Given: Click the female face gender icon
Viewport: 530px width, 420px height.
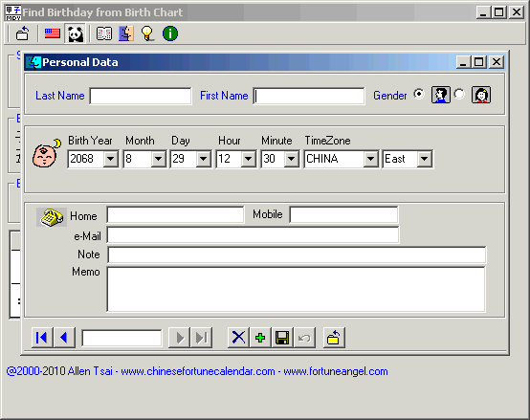Looking at the screenshot, I should [481, 95].
